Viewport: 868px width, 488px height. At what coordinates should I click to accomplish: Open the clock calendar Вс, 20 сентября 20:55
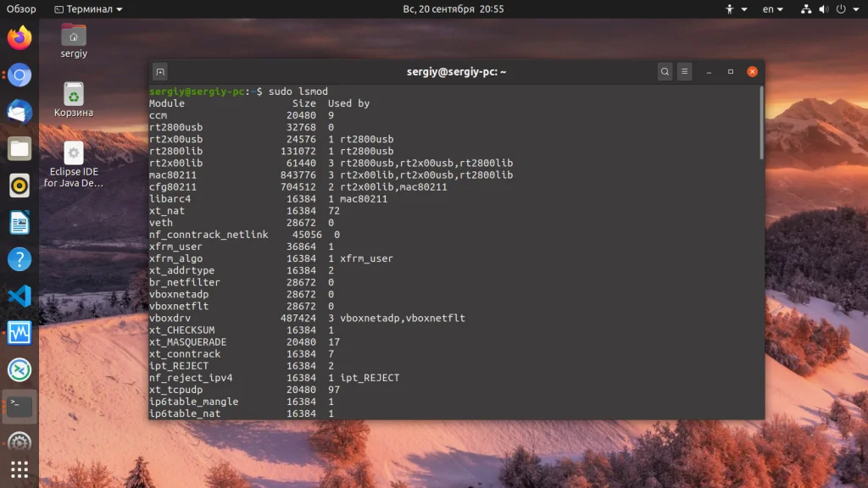[453, 8]
